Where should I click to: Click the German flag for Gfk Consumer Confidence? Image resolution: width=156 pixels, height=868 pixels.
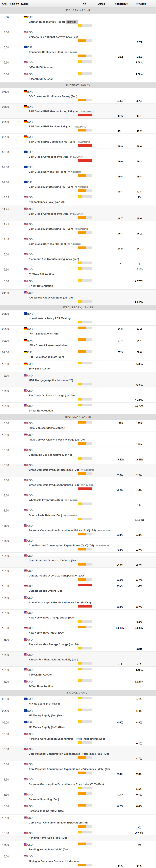(25, 91)
